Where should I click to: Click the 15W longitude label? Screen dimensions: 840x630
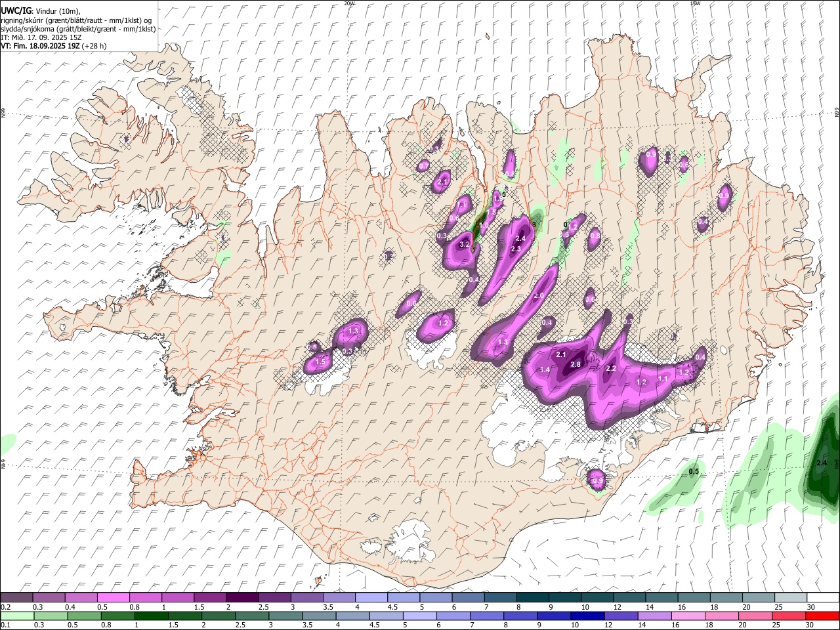coord(696,3)
